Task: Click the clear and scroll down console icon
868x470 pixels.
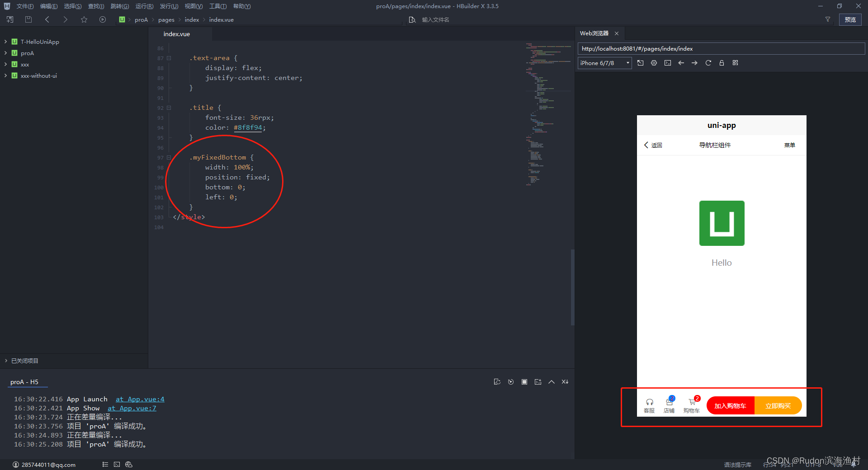Action: [x=565, y=382]
